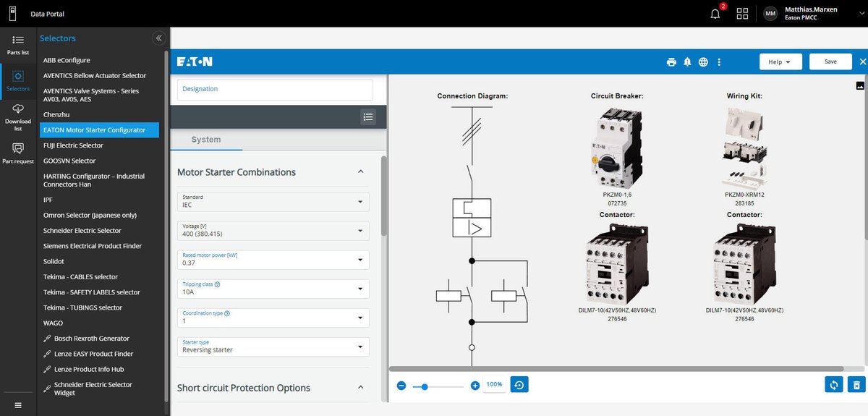
Task: Click the zoom in plus icon
Action: [475, 386]
